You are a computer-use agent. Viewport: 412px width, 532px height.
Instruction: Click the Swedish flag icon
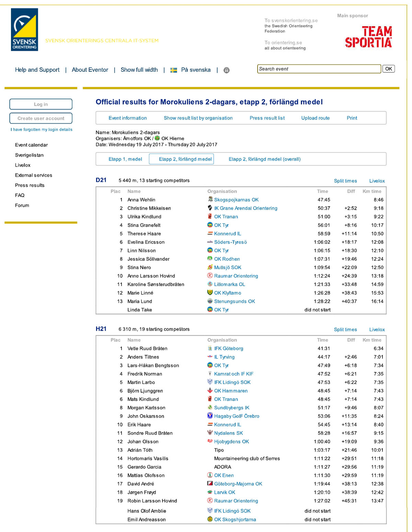(x=174, y=70)
